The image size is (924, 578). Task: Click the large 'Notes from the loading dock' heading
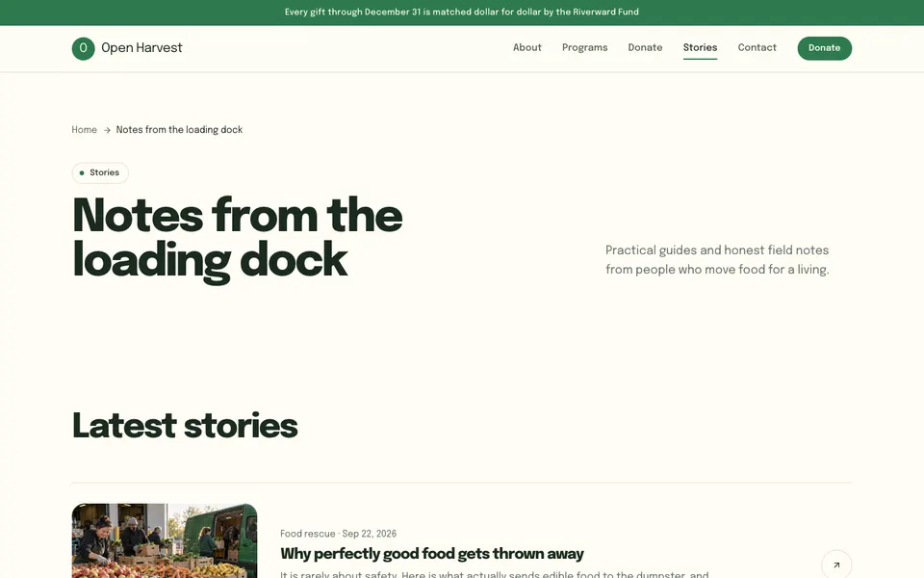pos(237,238)
